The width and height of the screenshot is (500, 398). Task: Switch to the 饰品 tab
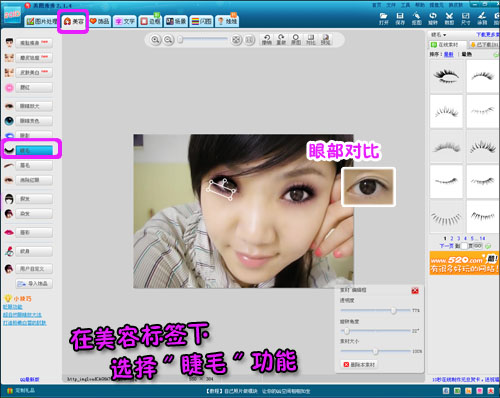click(x=100, y=21)
